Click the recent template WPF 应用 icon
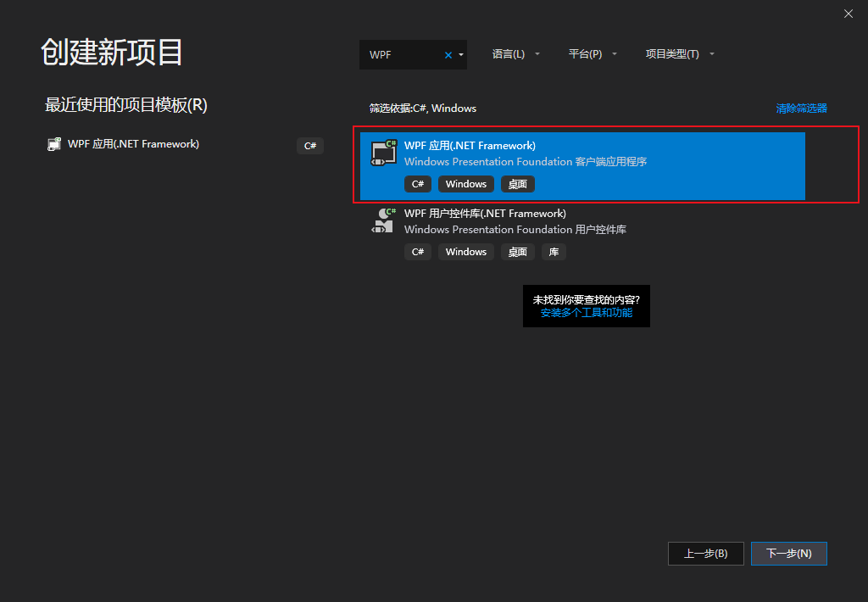This screenshot has width=868, height=602. coord(53,144)
